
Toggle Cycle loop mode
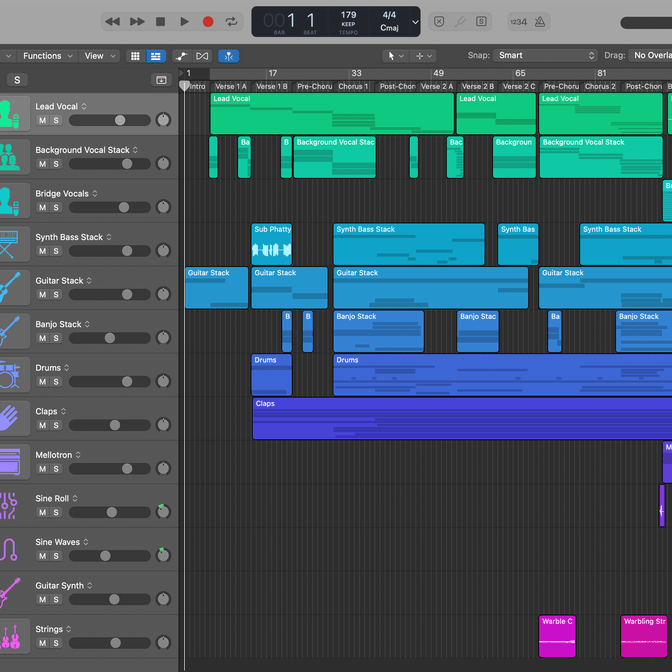point(231,21)
